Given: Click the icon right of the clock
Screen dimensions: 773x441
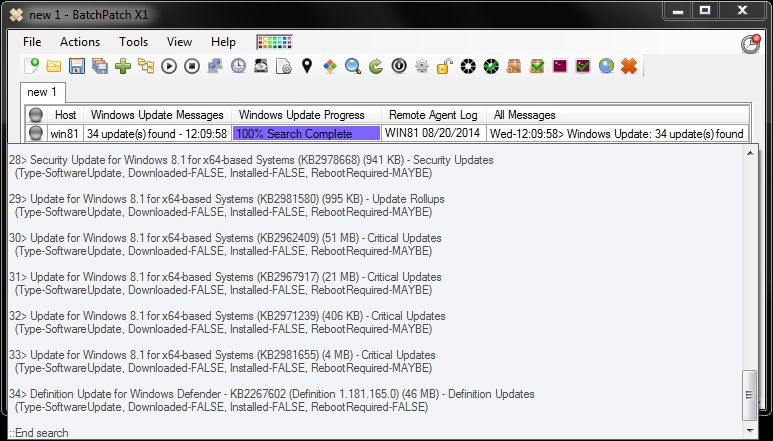Looking at the screenshot, I should 261,66.
